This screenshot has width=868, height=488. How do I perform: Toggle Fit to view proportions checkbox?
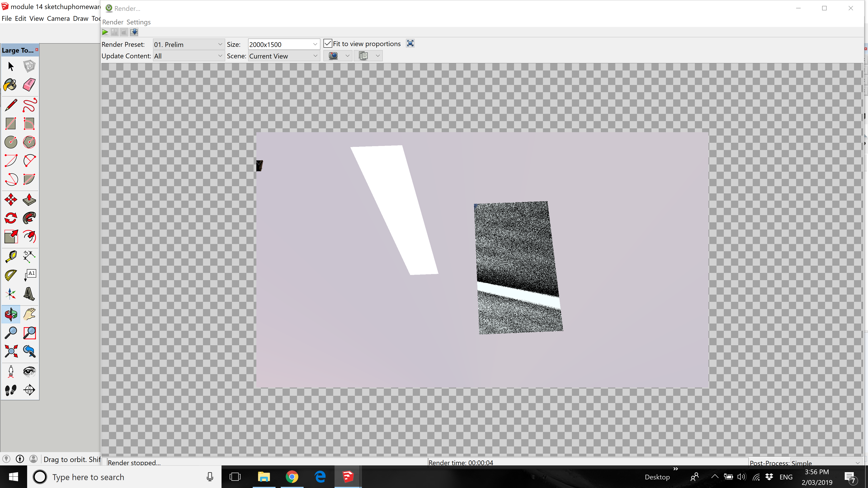click(328, 44)
